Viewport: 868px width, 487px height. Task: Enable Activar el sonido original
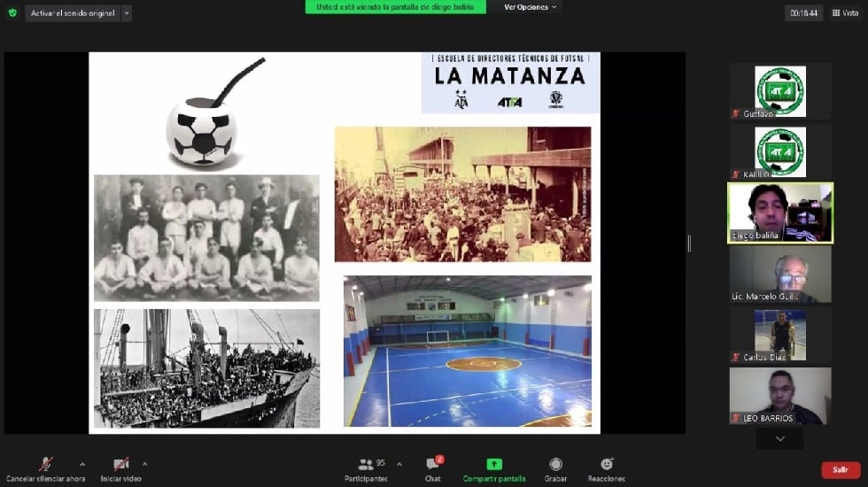tap(73, 13)
